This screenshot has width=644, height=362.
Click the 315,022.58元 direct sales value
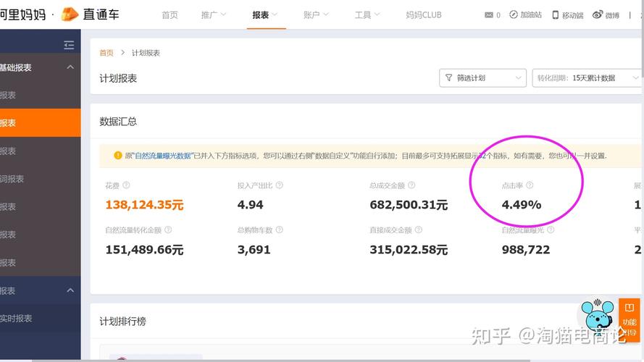[409, 250]
